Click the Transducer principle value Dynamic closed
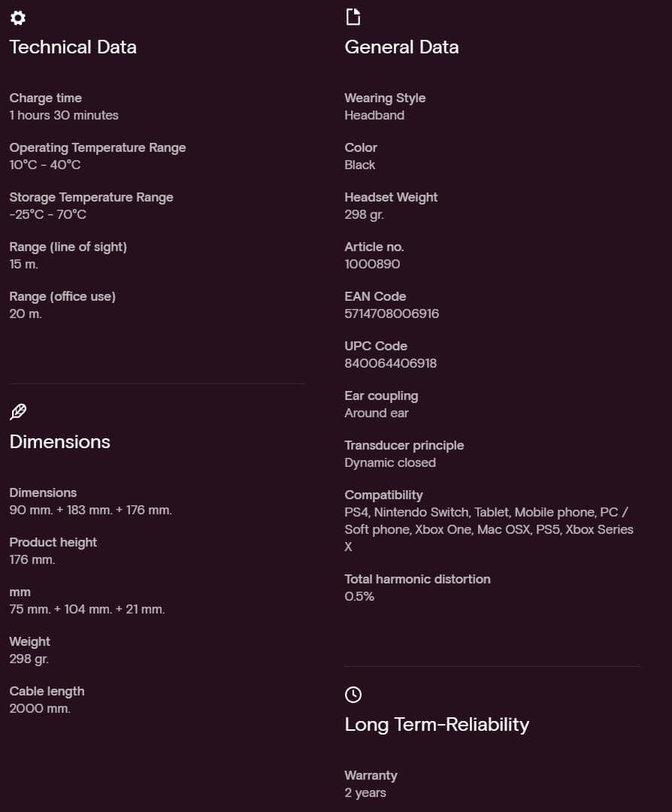 tap(390, 462)
